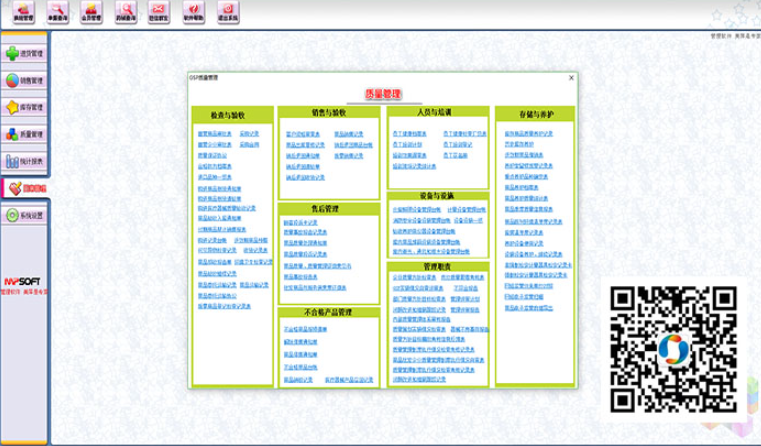The image size is (761, 446).
Task: Click the 质量管理 red dialog title
Action: pyautogui.click(x=383, y=94)
